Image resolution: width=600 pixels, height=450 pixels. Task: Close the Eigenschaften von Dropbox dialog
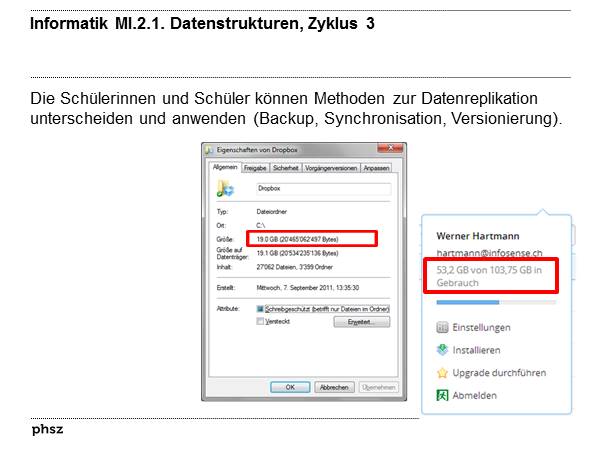(x=390, y=148)
